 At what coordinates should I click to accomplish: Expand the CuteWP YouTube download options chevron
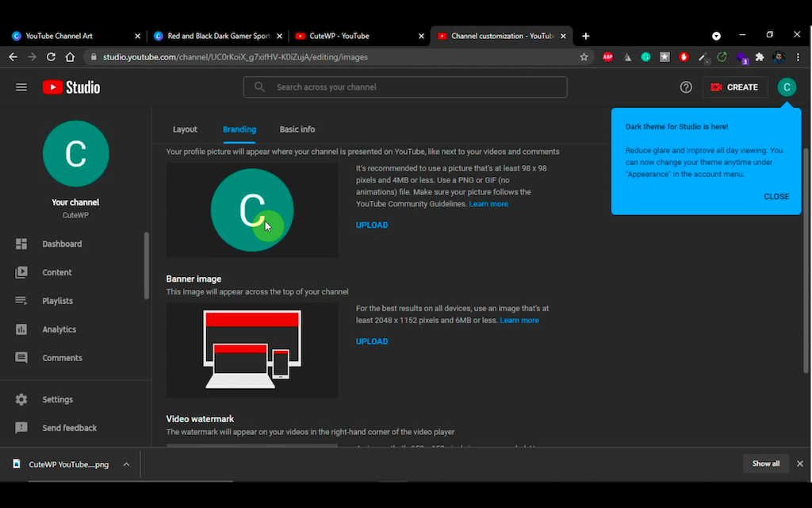click(126, 464)
